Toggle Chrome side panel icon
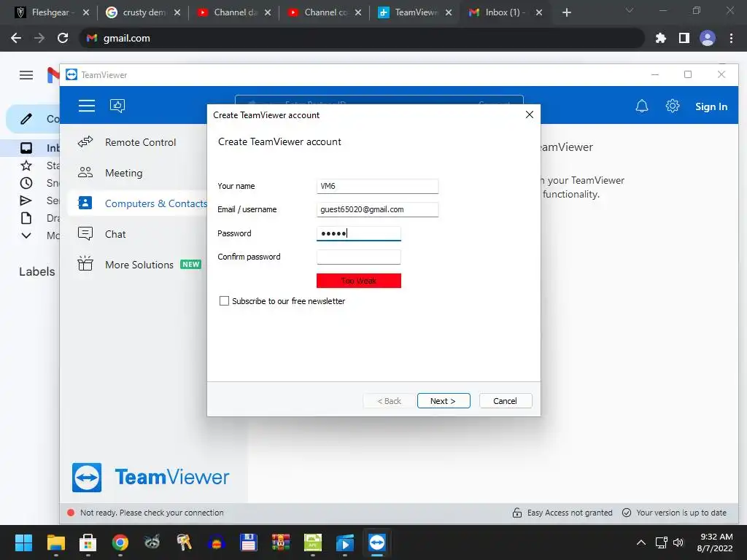747x560 pixels. 684,38
